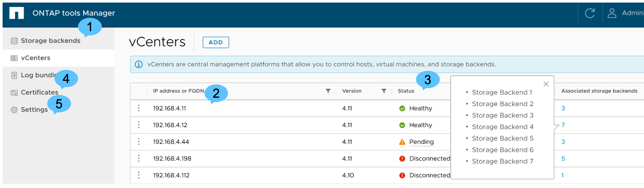Viewport: 644px width, 188px height.
Task: Open filter for Version column
Action: 384,91
